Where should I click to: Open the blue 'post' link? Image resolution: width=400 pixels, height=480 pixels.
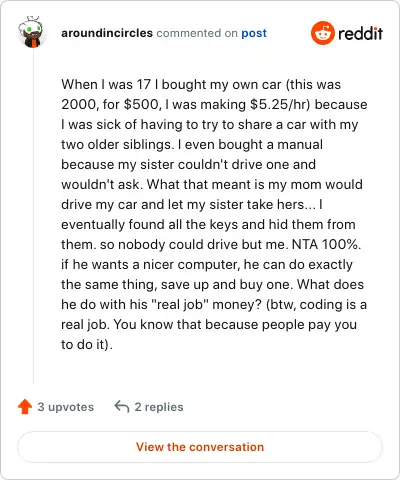pyautogui.click(x=254, y=33)
